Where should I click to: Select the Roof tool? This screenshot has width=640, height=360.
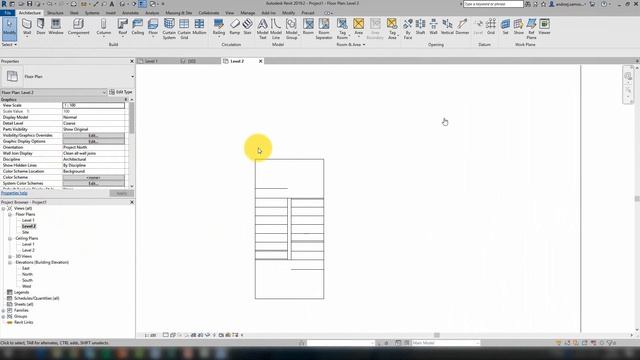pos(122,27)
